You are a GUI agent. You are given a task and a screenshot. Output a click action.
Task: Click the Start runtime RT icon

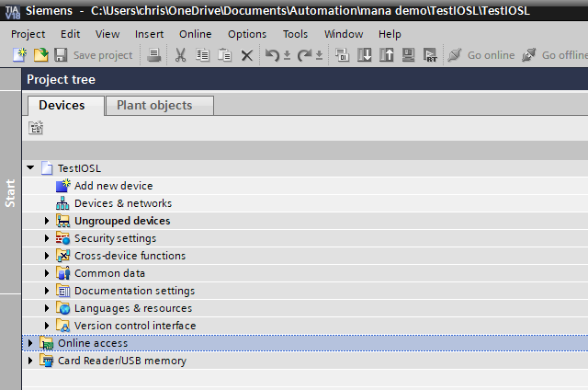point(430,55)
